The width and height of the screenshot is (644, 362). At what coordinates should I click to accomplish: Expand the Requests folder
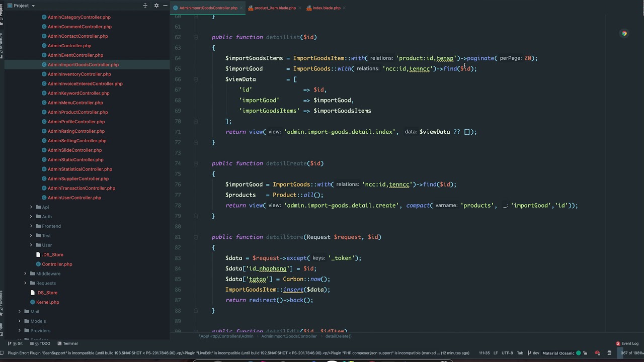[25, 283]
